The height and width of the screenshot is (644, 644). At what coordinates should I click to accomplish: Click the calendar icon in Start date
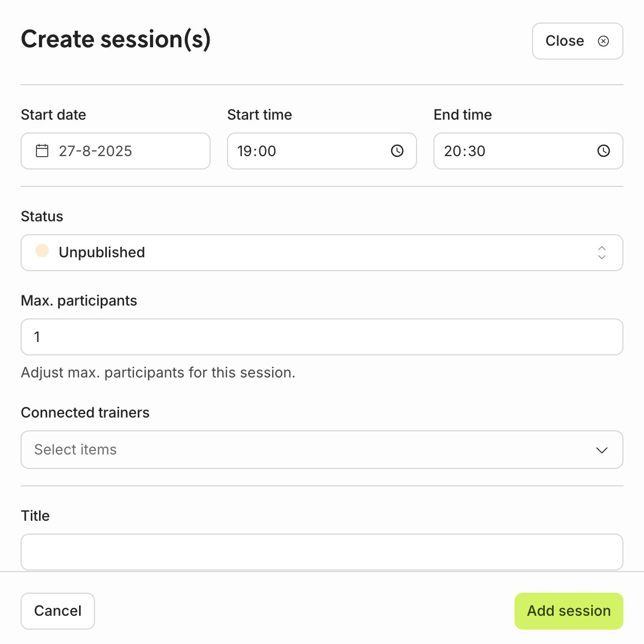pos(42,151)
